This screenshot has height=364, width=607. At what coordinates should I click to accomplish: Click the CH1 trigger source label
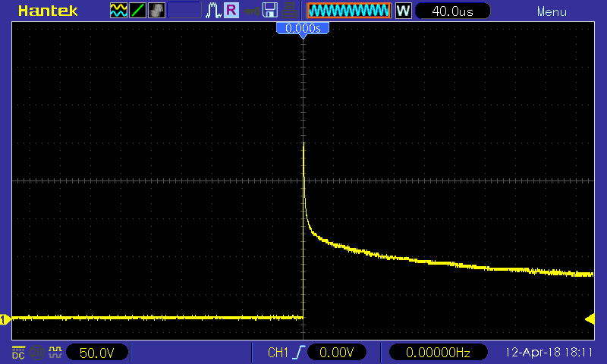point(278,353)
